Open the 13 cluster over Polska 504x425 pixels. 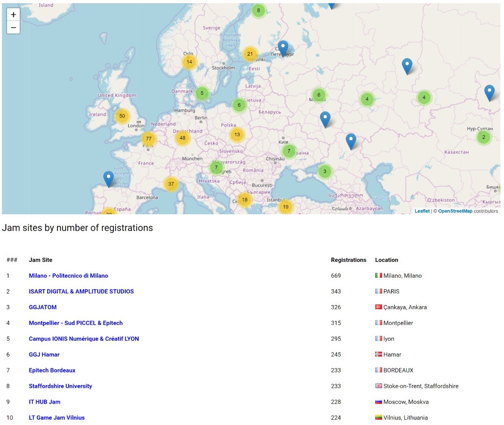(237, 135)
